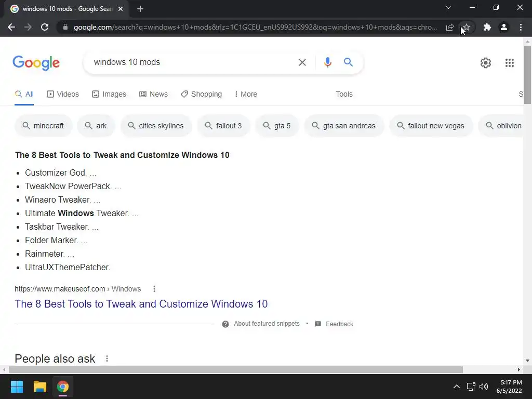Click the volume speaker tray icon
Viewport: 532px width, 399px height.
(x=484, y=387)
